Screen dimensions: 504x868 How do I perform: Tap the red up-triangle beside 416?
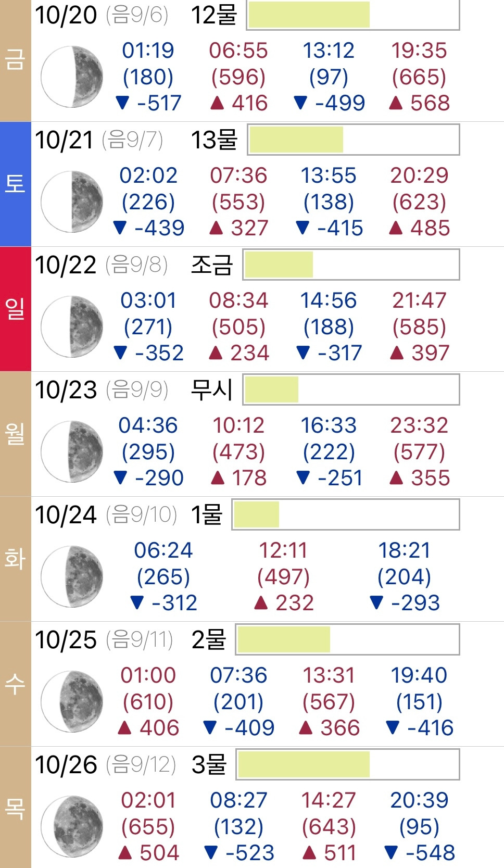tap(217, 103)
